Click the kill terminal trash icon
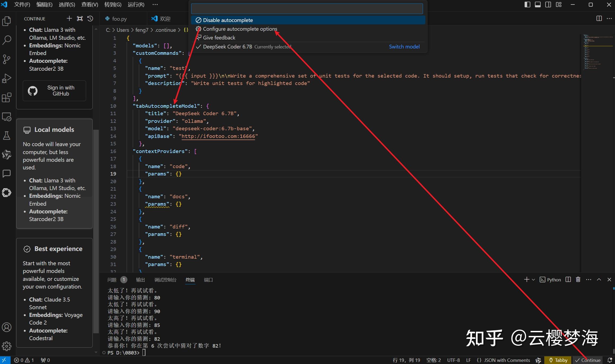Image resolution: width=615 pixels, height=364 pixels. (x=578, y=280)
